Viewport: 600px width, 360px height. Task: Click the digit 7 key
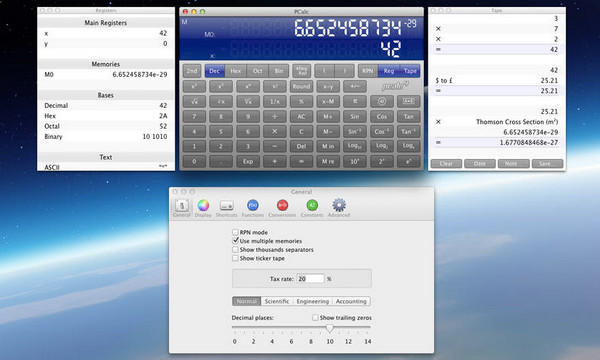pos(194,116)
